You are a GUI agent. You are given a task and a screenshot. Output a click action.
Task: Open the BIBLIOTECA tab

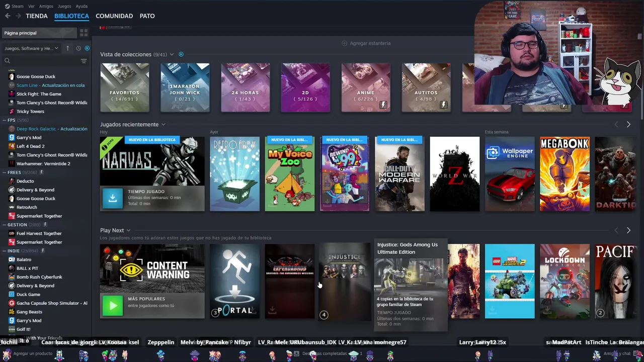tap(71, 16)
